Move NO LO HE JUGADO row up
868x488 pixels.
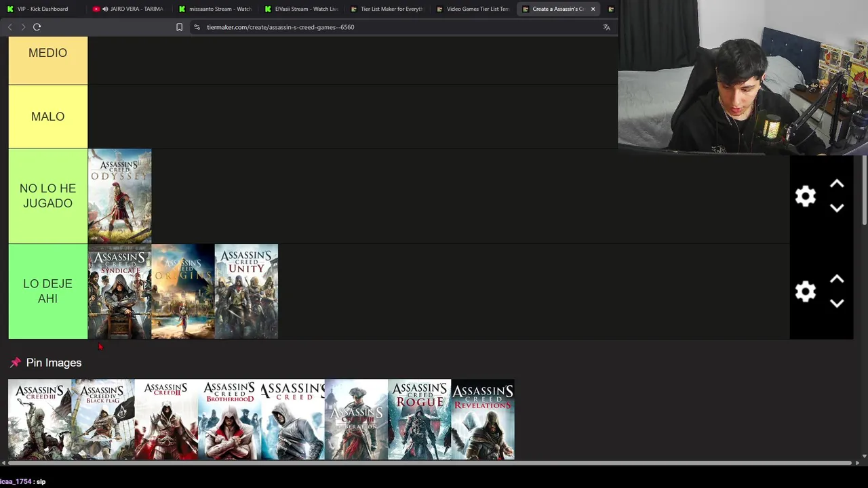tap(837, 184)
